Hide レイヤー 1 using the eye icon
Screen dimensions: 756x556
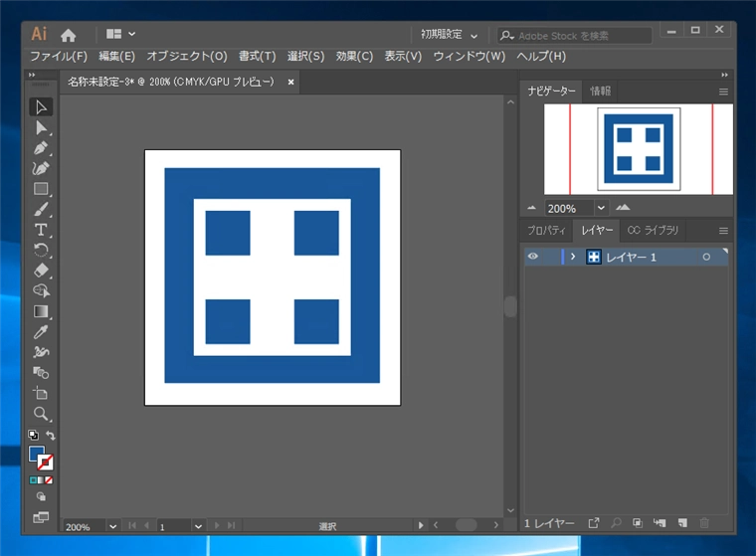[533, 257]
